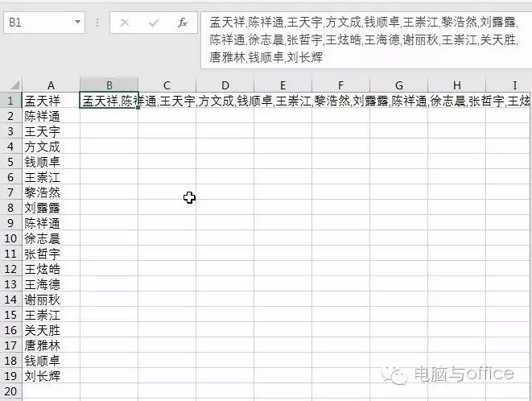
Task: Open the Name Box dropdown arrow
Action: pyautogui.click(x=77, y=22)
